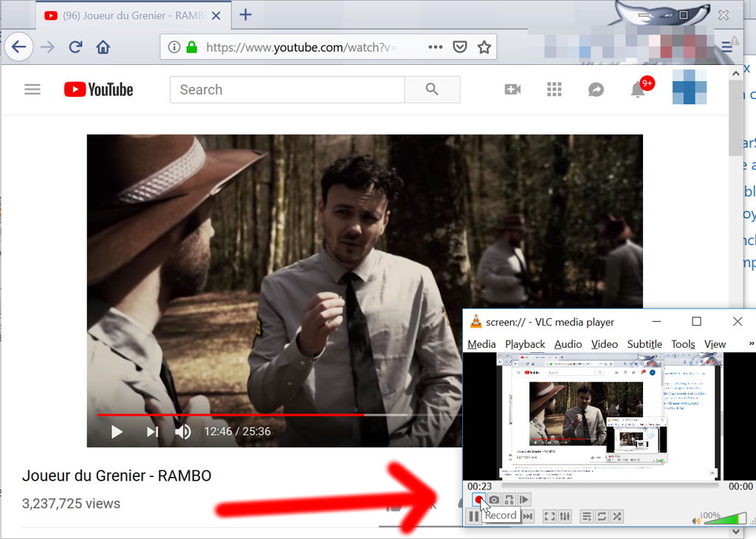The image size is (756, 539).
Task: Open the Firefox home page
Action: [103, 47]
